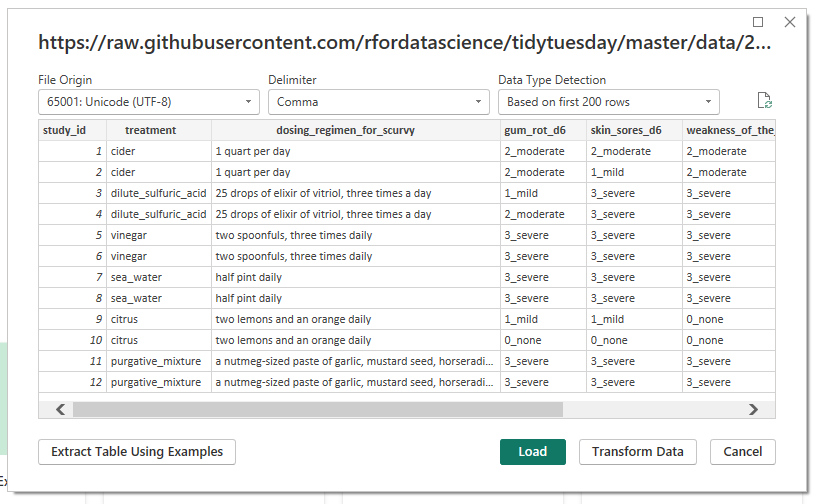Select the treatment column header
820x504 pixels.
coord(159,130)
